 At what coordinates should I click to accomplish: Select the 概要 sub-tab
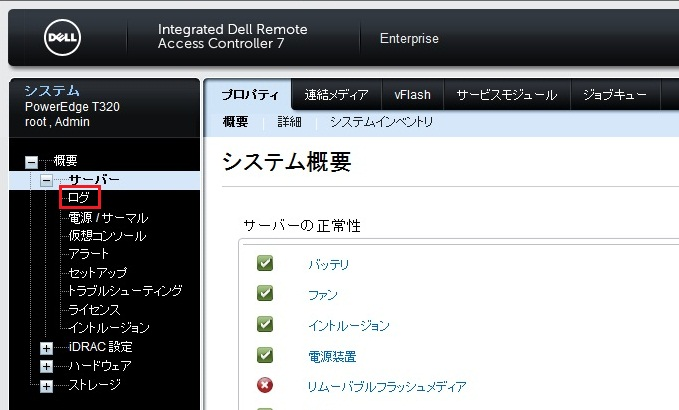click(x=236, y=122)
